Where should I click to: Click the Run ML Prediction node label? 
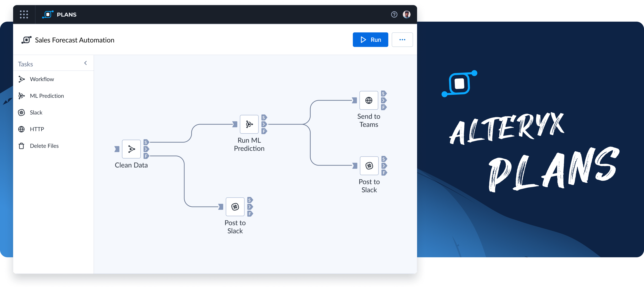tap(249, 144)
